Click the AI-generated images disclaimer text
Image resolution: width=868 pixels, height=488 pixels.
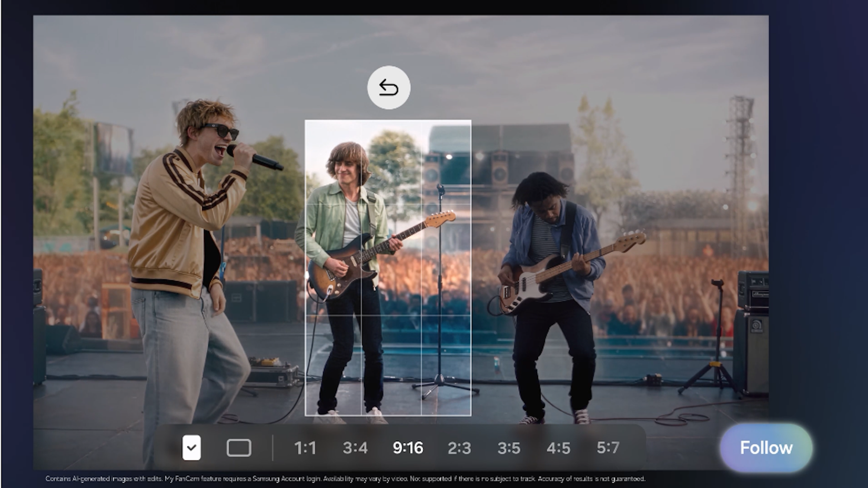click(x=345, y=479)
